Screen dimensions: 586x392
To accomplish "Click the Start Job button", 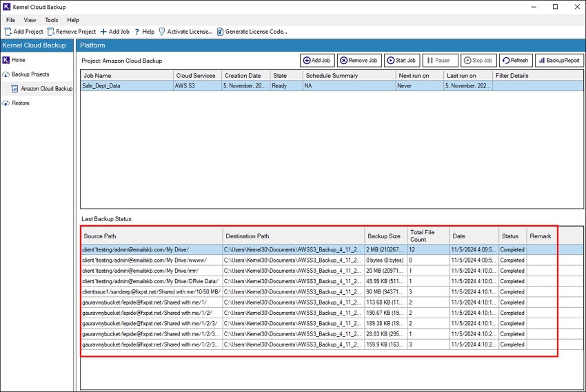I will pyautogui.click(x=402, y=61).
